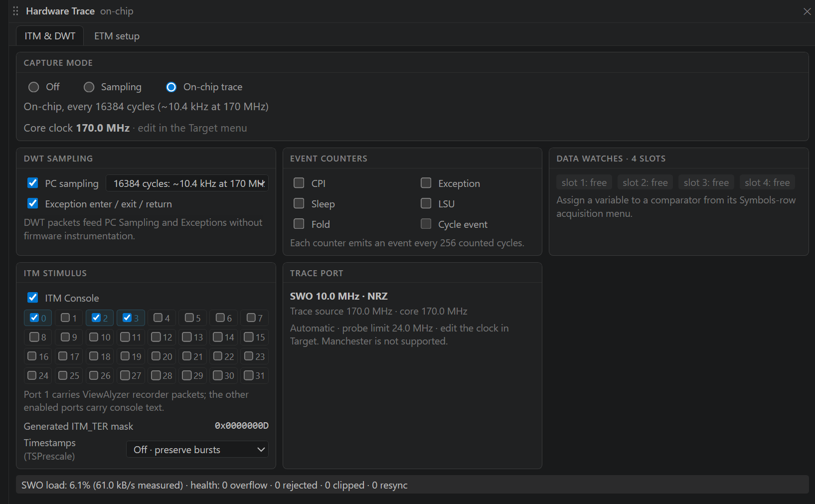Click the slot 2: free chip
The height and width of the screenshot is (504, 815).
[x=645, y=182]
